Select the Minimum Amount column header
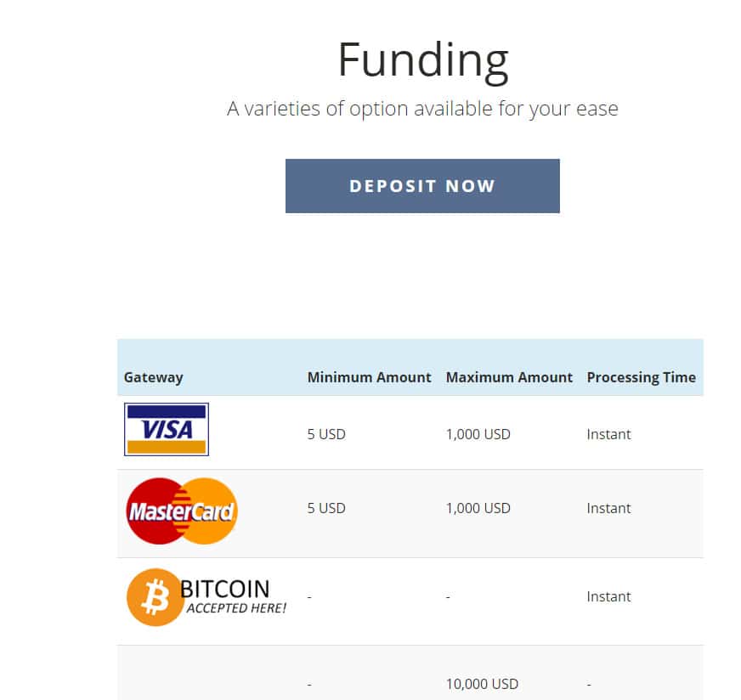 pos(369,377)
